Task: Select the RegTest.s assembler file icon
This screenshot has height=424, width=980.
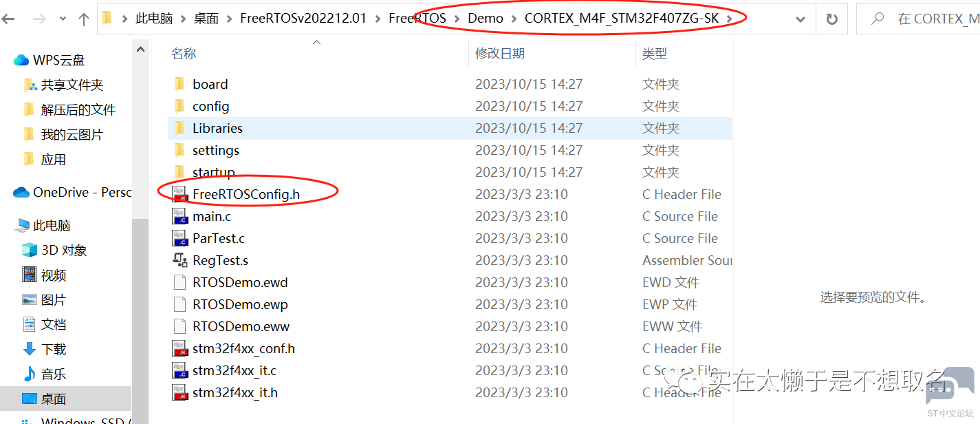Action: point(180,260)
